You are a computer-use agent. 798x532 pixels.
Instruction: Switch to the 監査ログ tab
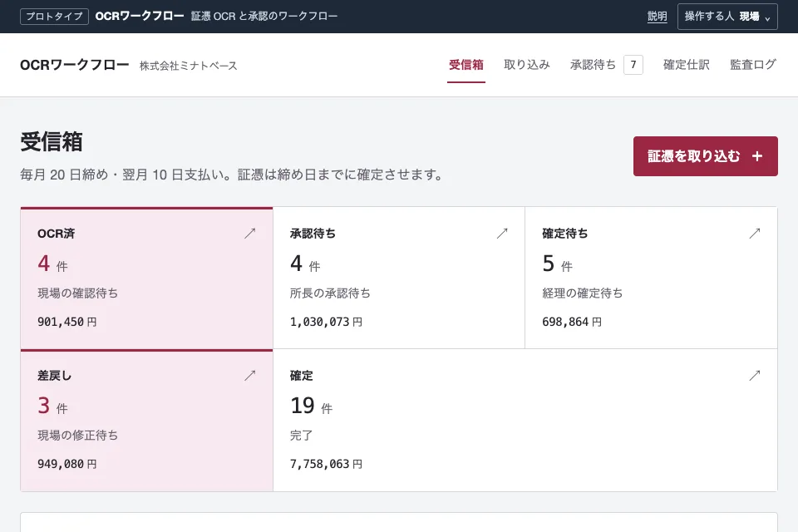pos(753,65)
